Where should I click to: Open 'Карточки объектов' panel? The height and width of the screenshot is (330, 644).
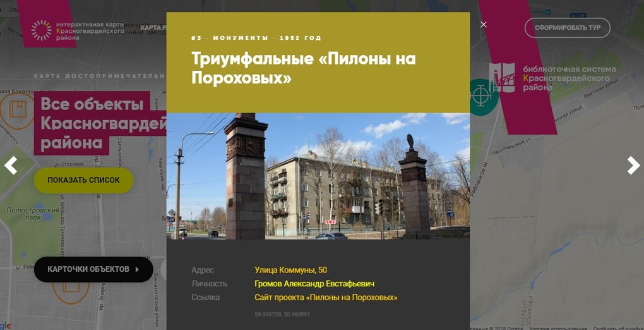93,269
